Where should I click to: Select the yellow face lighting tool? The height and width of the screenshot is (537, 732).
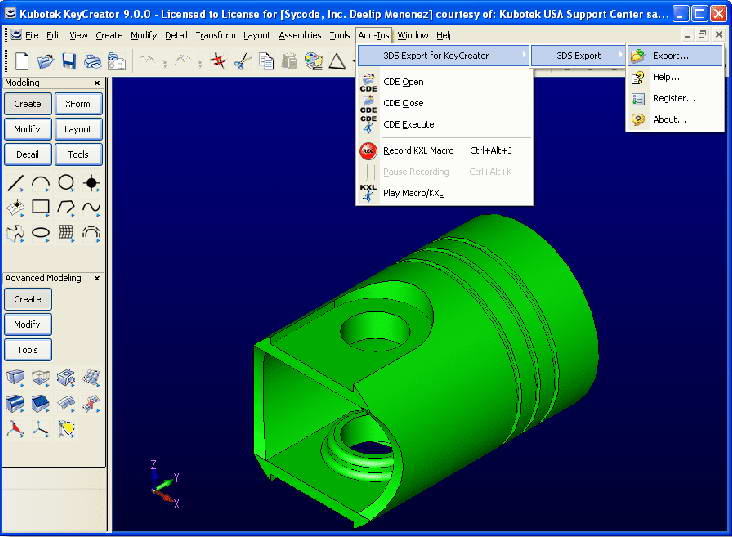66,429
